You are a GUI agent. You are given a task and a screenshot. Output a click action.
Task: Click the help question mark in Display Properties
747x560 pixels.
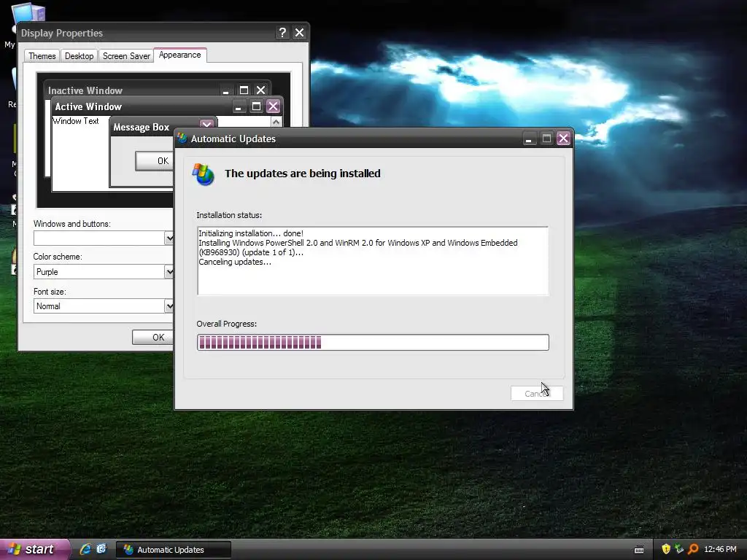tap(282, 32)
